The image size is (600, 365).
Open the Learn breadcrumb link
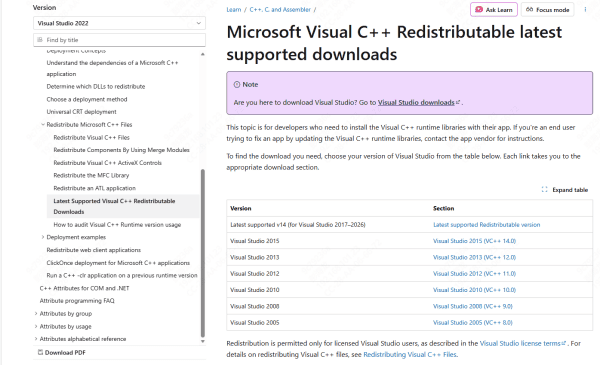click(233, 10)
